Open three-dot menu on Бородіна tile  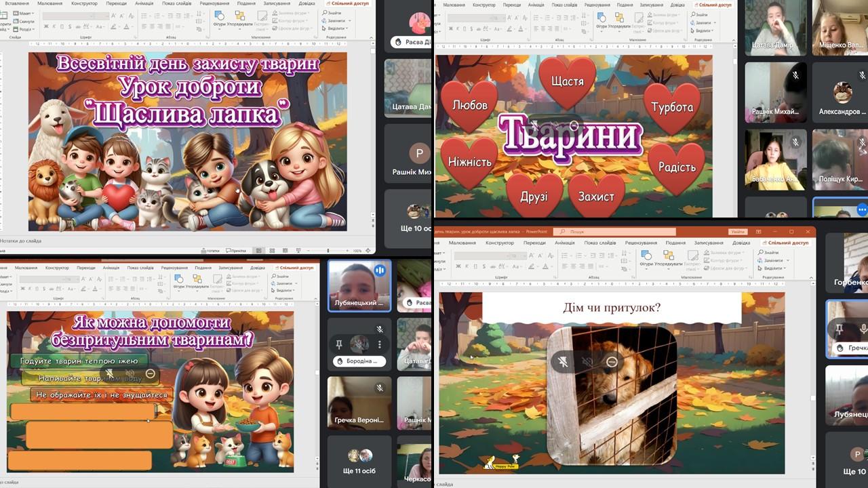380,344
